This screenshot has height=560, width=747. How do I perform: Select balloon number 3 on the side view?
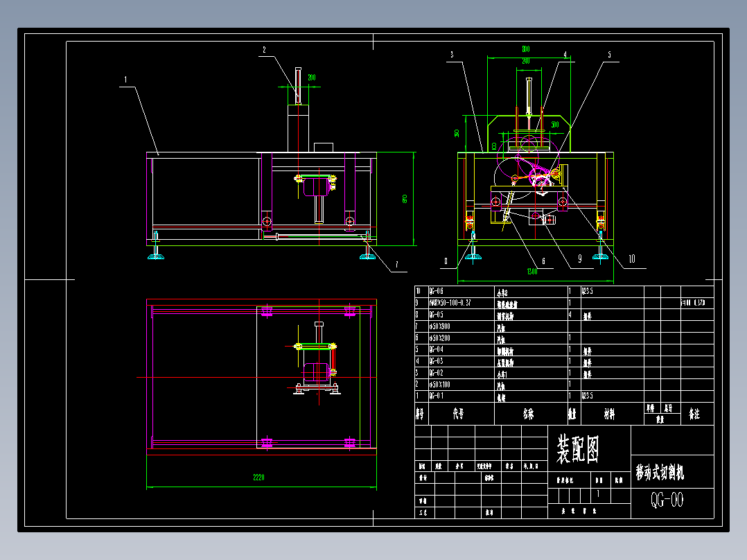tap(452, 55)
